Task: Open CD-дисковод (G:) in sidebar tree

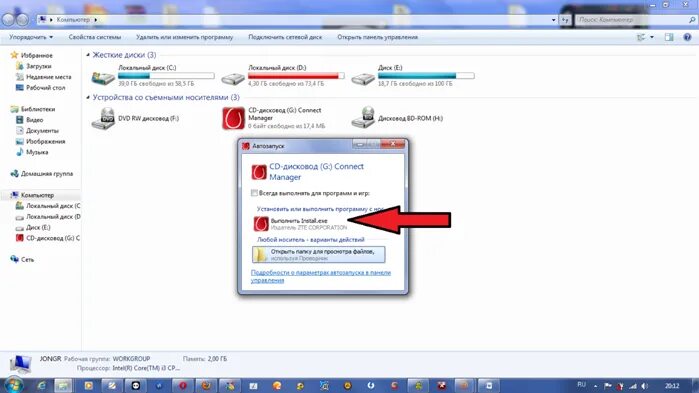Action: 53,238
